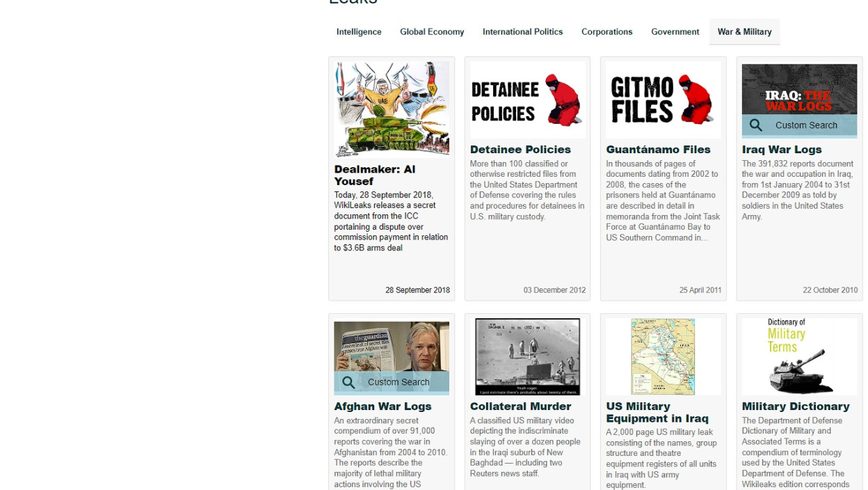Click the Dictionary of Military Terms image
This screenshot has height=490, width=868.
(800, 357)
